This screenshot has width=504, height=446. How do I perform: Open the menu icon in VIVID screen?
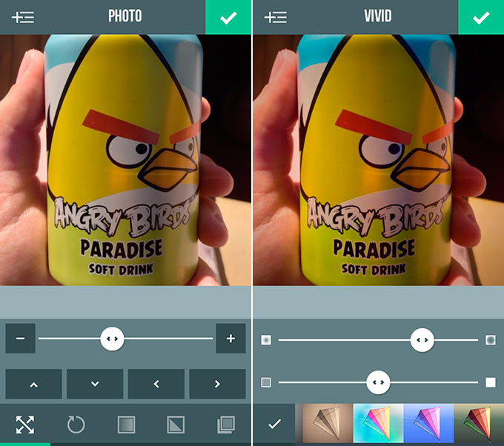pos(276,17)
